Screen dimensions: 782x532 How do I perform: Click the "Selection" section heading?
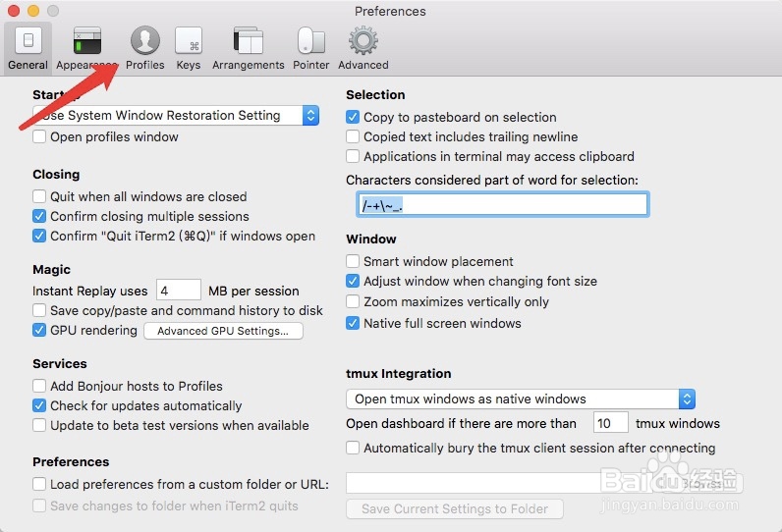pyautogui.click(x=375, y=94)
